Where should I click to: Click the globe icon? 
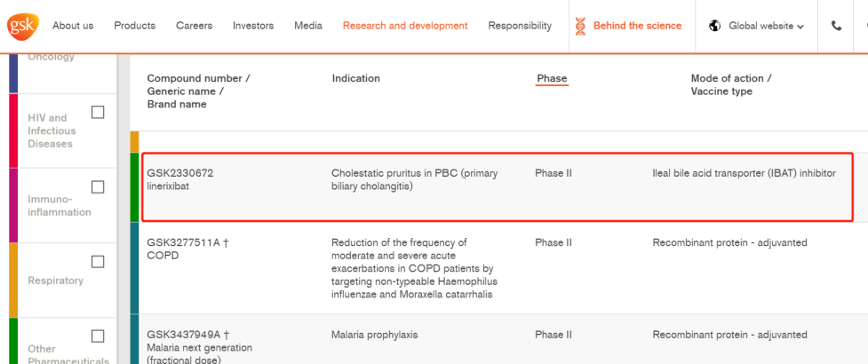point(714,26)
